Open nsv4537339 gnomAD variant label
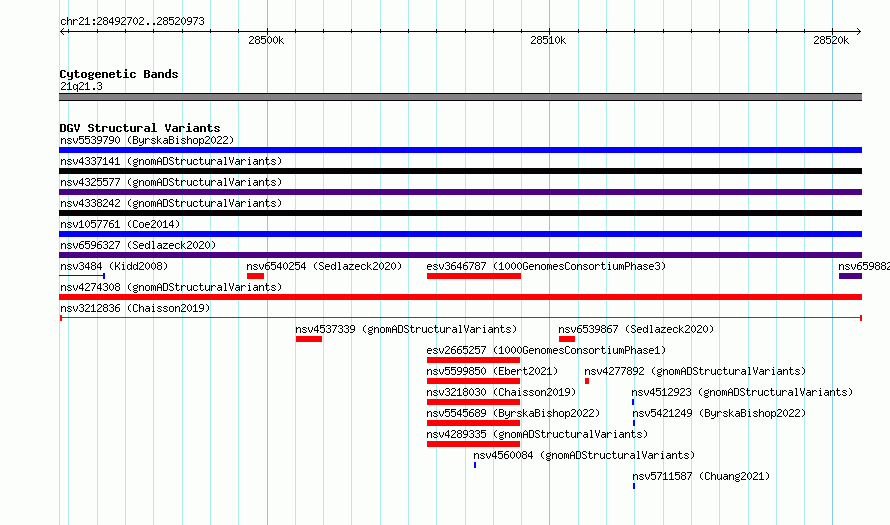Viewport: 890px width, 525px height. click(x=406, y=329)
